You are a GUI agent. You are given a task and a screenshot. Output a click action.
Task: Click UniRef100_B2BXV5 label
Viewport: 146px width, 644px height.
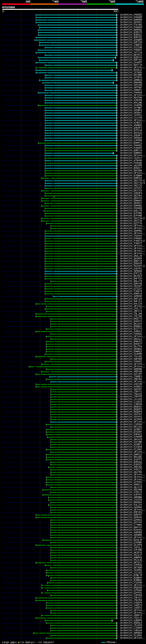[x=131, y=32]
